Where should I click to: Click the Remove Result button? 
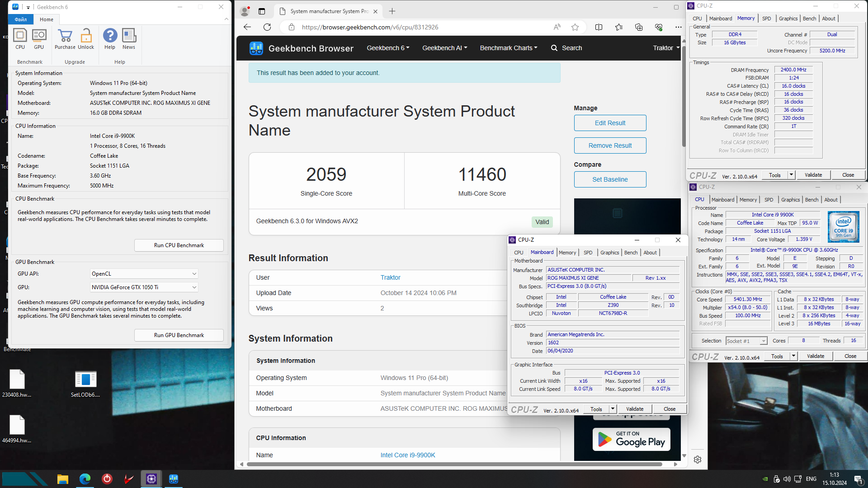[610, 145]
